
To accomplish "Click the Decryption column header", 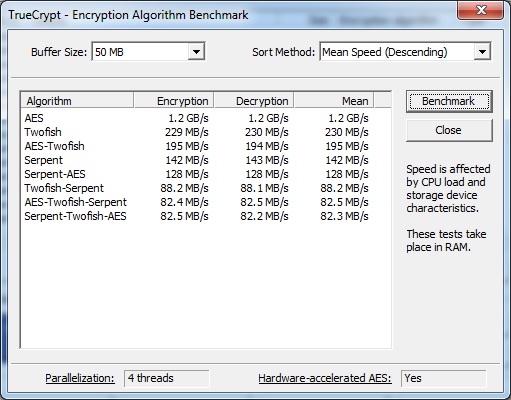I will [x=254, y=101].
